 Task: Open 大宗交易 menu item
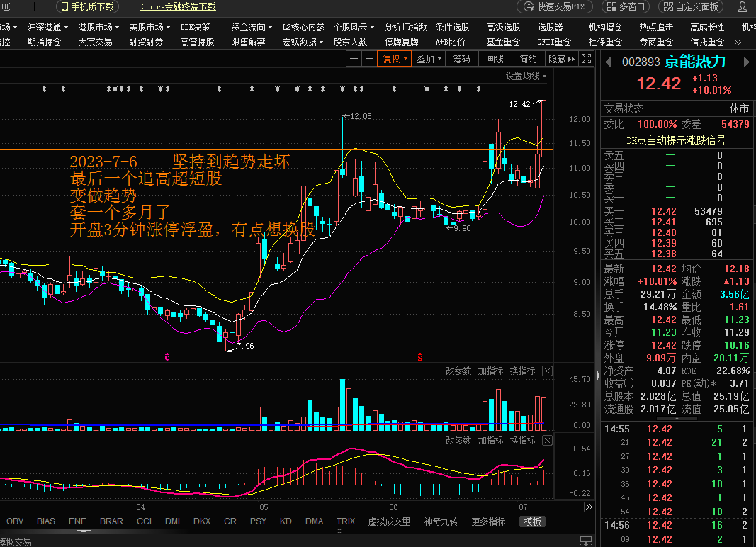pos(96,42)
